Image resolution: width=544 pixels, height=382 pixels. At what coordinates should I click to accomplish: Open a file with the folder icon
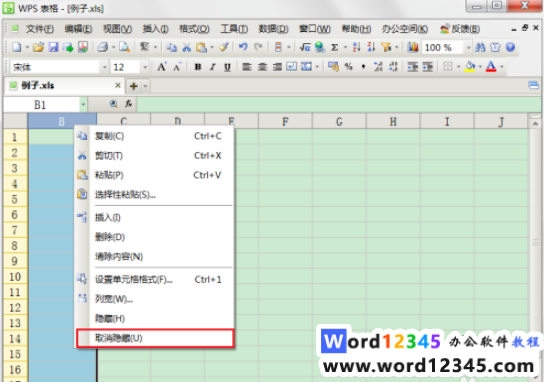coord(38,47)
